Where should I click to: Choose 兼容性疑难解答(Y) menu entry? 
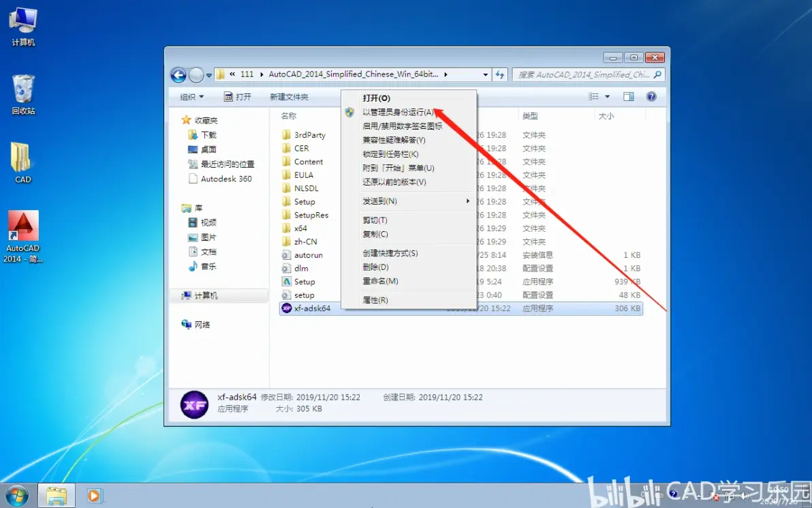coord(409,140)
